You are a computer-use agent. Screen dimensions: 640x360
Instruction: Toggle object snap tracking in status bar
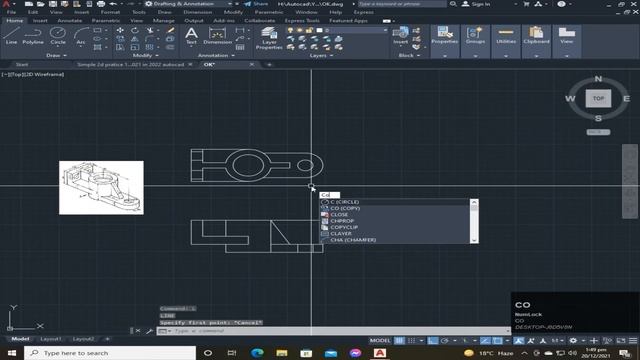tap(485, 341)
